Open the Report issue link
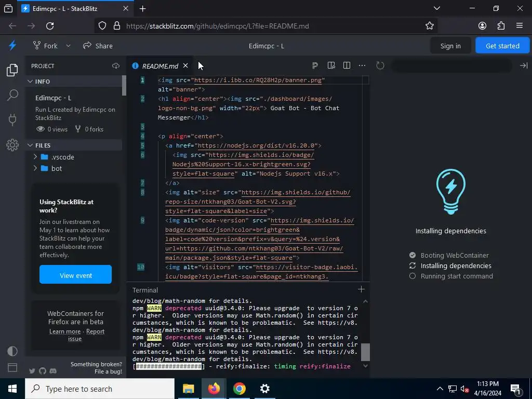Screen dimensions: 532x399 [86, 335]
